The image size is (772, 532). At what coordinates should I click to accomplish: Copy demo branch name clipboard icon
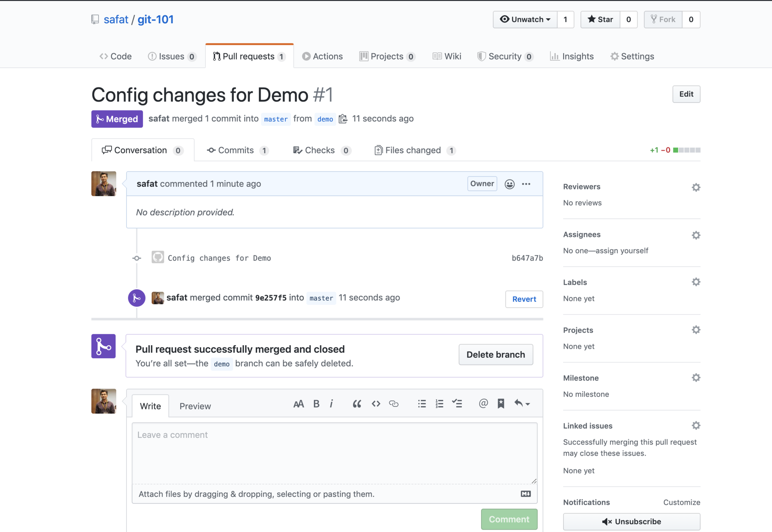click(x=343, y=119)
